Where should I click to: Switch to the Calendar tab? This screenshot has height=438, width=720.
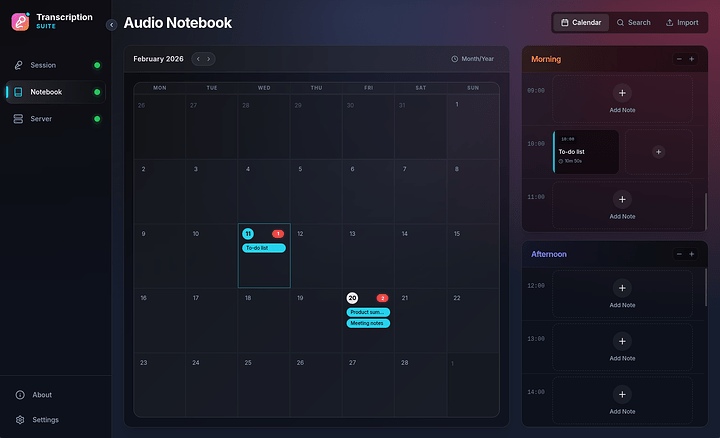[x=581, y=22]
